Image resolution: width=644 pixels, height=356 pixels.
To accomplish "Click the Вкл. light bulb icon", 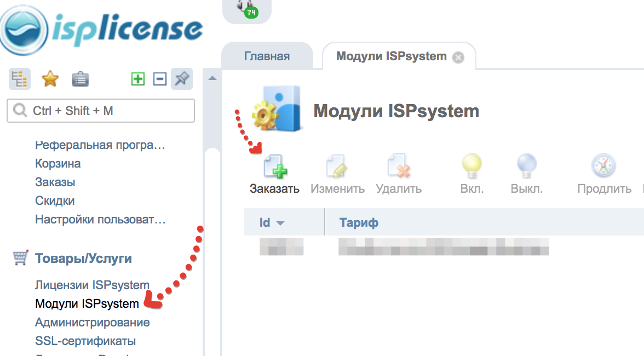I will (472, 165).
